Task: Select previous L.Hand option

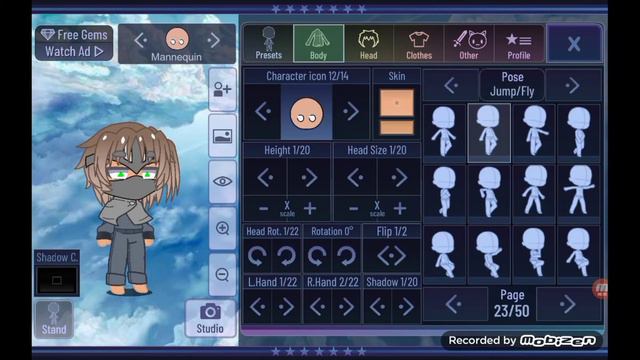Action: [258, 307]
